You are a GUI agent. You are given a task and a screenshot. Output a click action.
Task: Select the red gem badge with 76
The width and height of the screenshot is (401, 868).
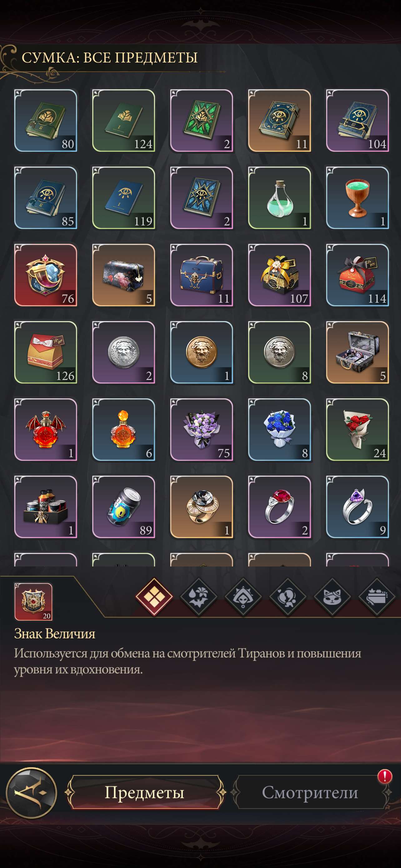tap(46, 275)
